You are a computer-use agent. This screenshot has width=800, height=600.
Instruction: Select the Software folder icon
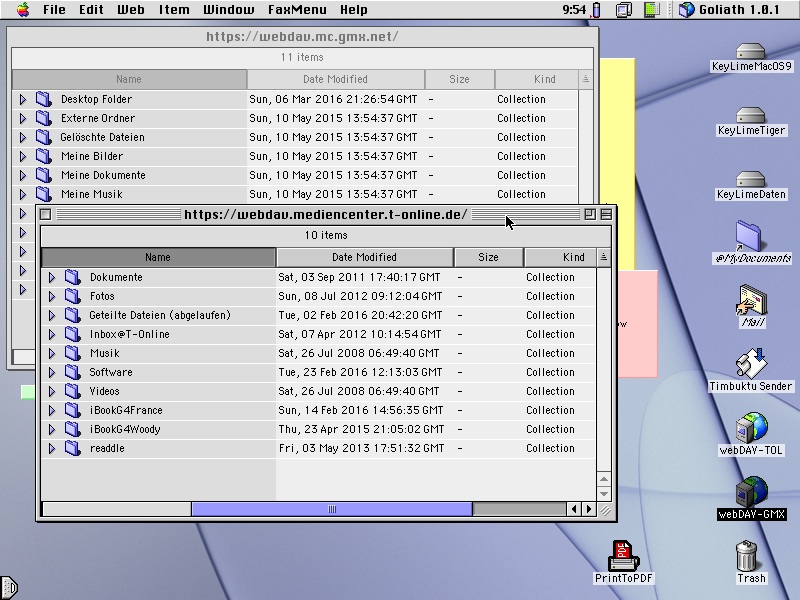tap(72, 372)
